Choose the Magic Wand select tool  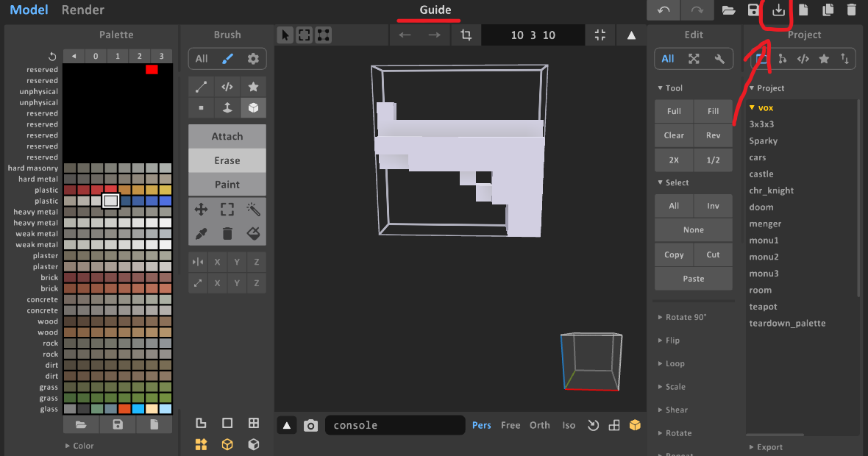pos(253,209)
